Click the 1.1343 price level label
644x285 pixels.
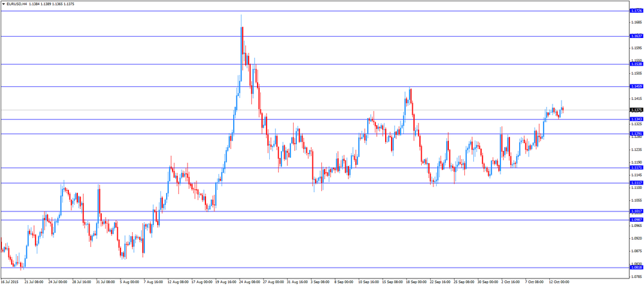point(636,119)
